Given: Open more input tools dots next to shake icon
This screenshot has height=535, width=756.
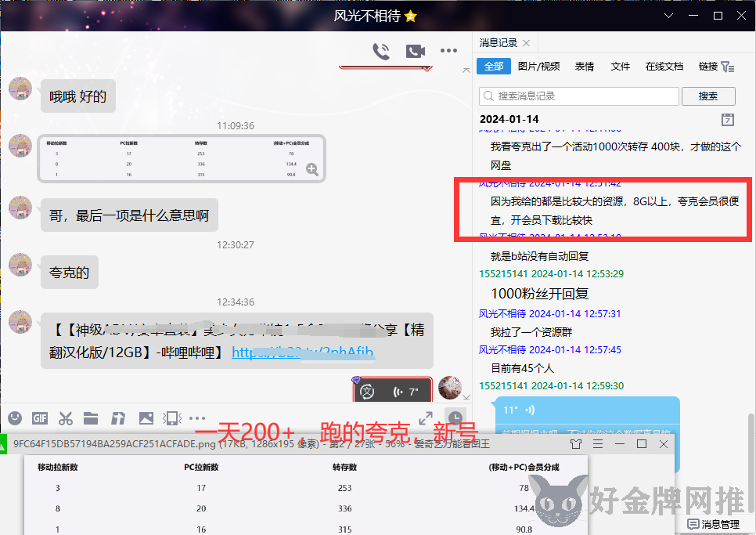Looking at the screenshot, I should coord(197,418).
